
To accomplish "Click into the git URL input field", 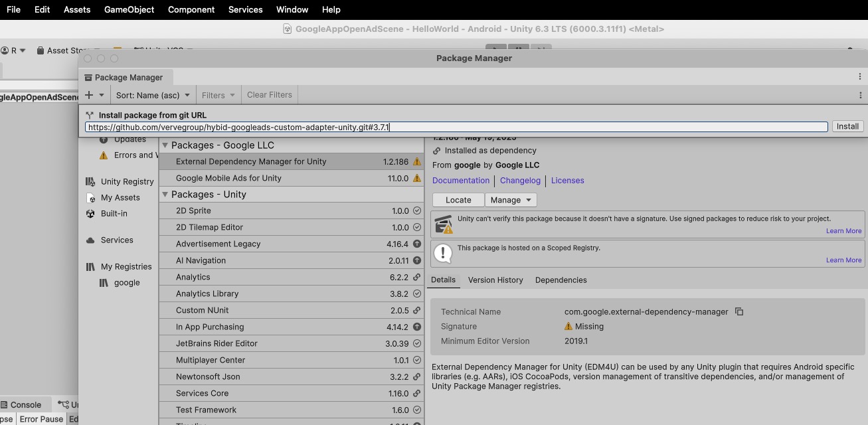I will point(456,127).
